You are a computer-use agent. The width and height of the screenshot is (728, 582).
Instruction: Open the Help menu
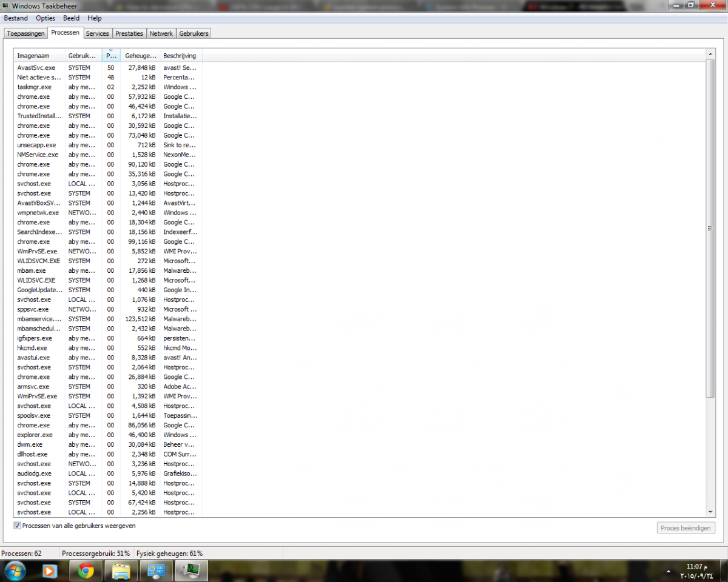coord(95,18)
